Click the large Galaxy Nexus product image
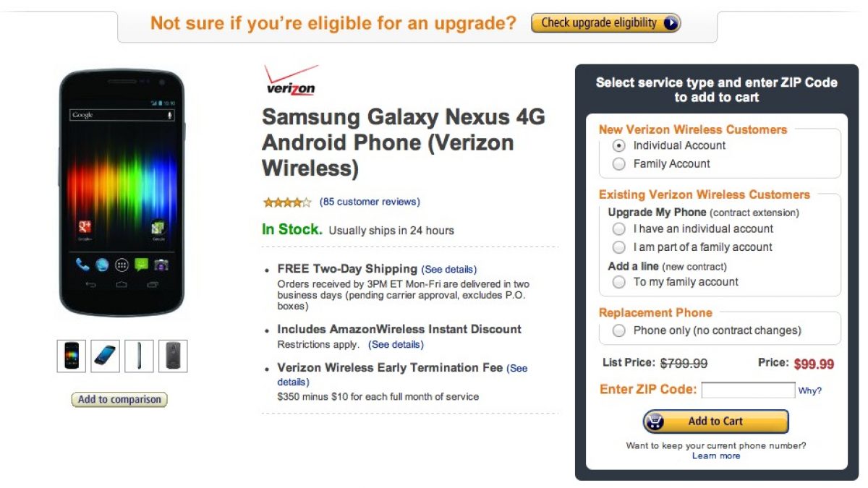 122,192
